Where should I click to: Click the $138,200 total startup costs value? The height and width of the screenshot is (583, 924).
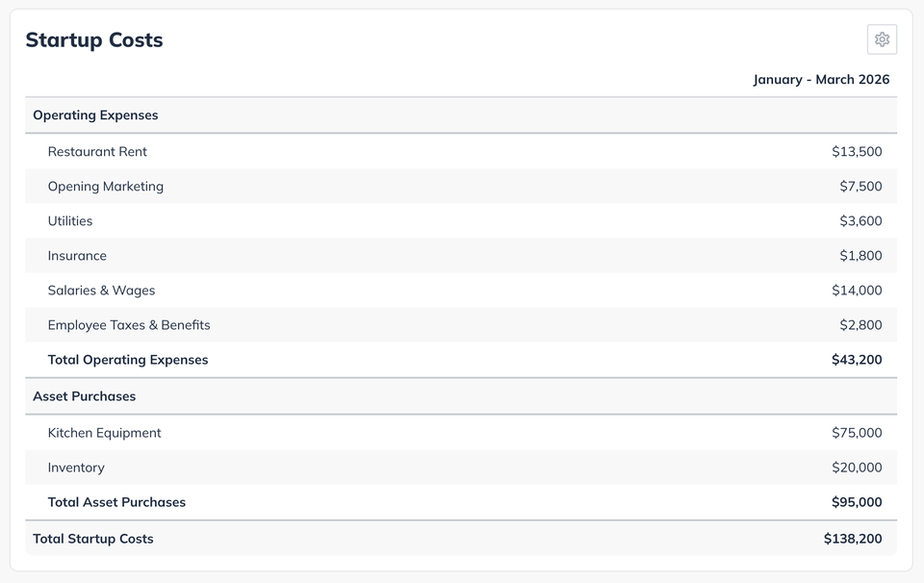(853, 539)
